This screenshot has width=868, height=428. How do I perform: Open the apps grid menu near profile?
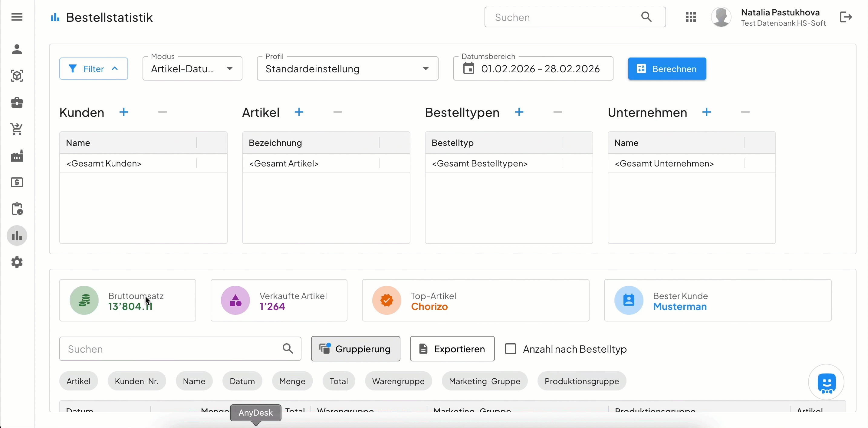[691, 17]
